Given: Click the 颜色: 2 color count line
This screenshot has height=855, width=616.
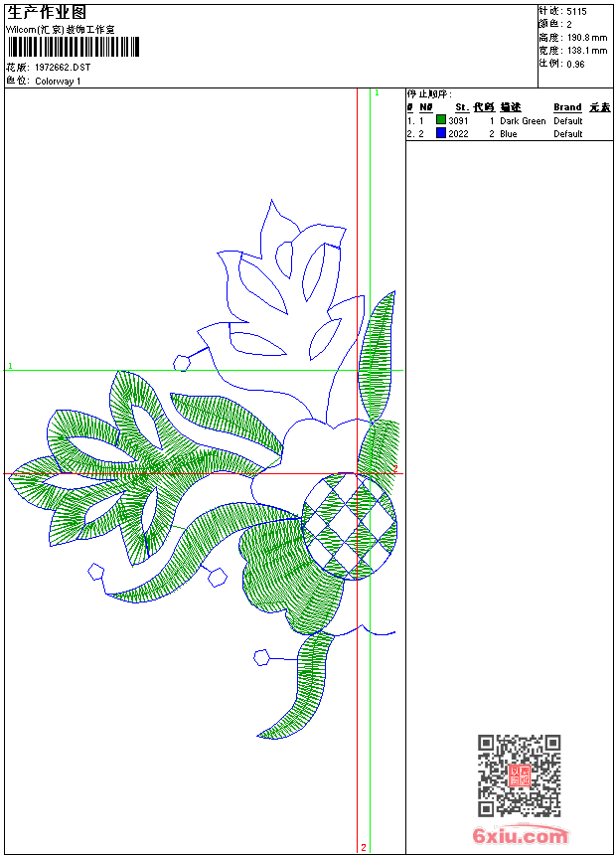Looking at the screenshot, I should pos(555,24).
